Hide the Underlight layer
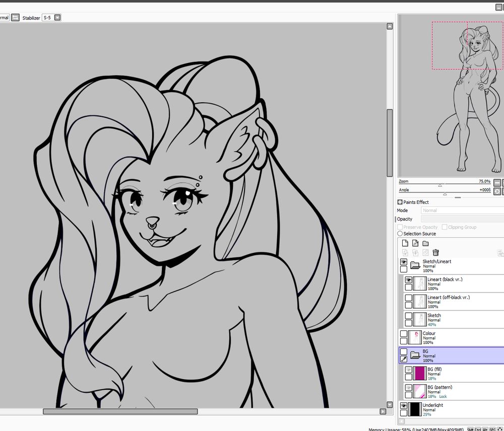Image resolution: width=504 pixels, height=431 pixels. 404,406
